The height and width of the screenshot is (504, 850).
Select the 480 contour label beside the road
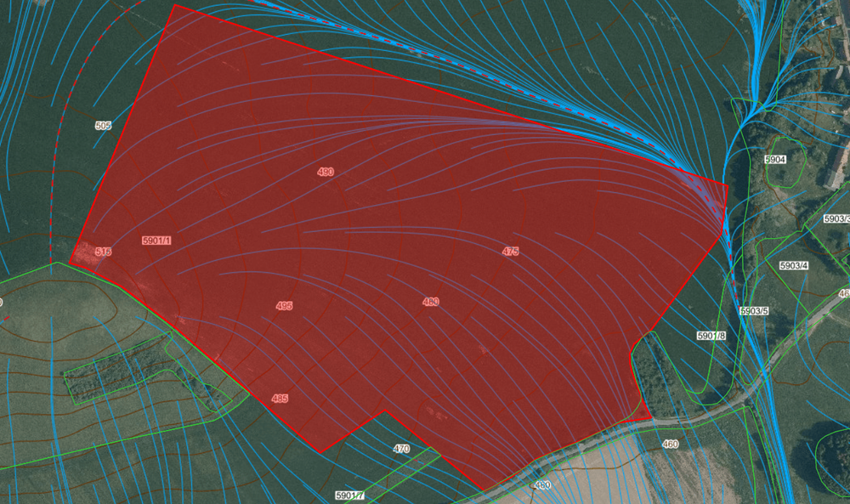542,485
